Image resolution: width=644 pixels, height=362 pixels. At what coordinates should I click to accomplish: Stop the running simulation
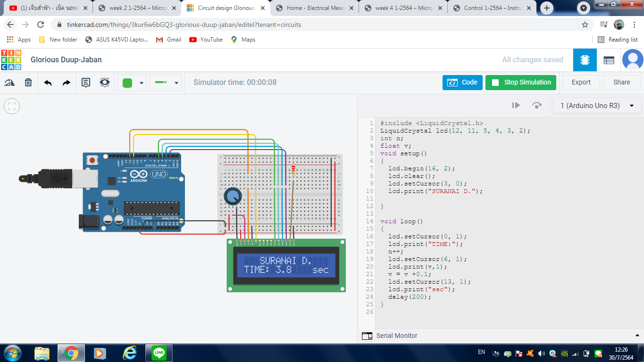click(x=521, y=82)
